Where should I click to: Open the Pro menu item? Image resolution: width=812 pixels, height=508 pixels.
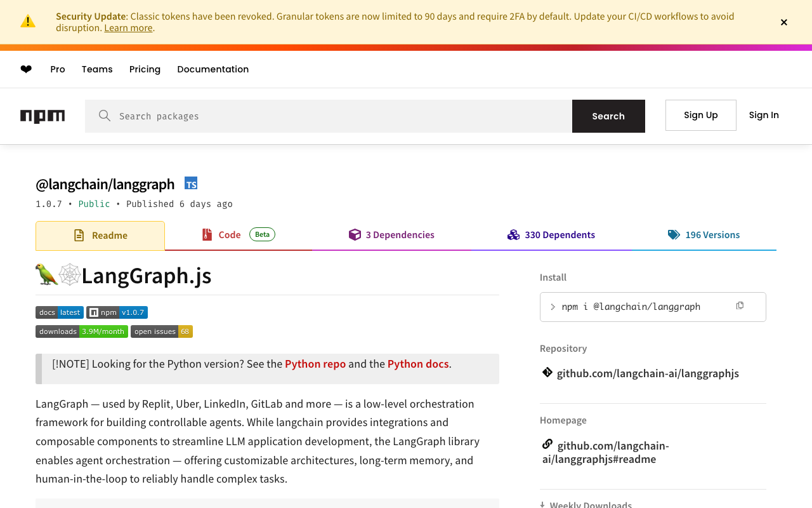tap(58, 69)
